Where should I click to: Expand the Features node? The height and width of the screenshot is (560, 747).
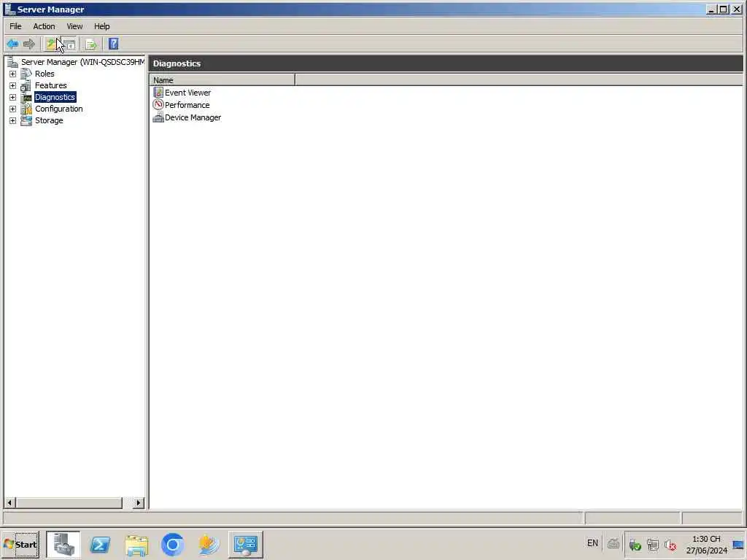pyautogui.click(x=13, y=86)
